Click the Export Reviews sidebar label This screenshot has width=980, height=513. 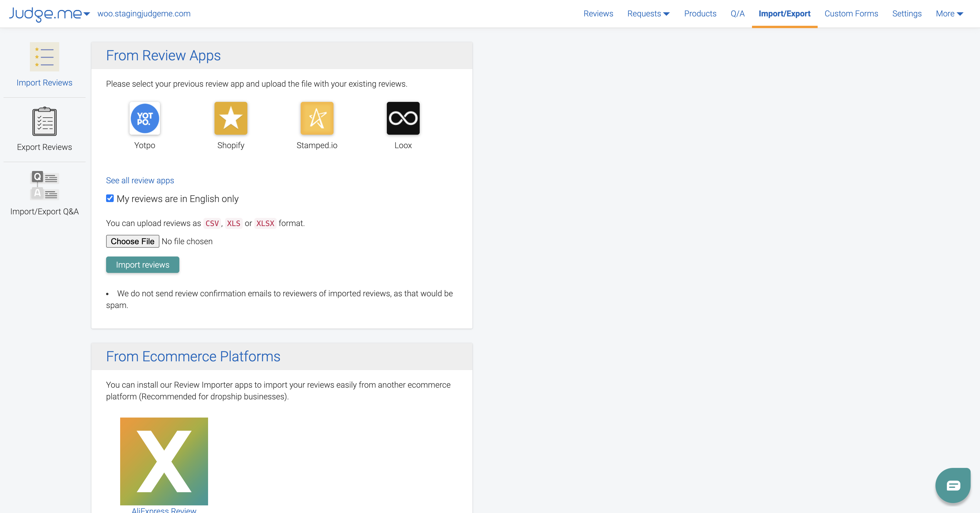45,147
